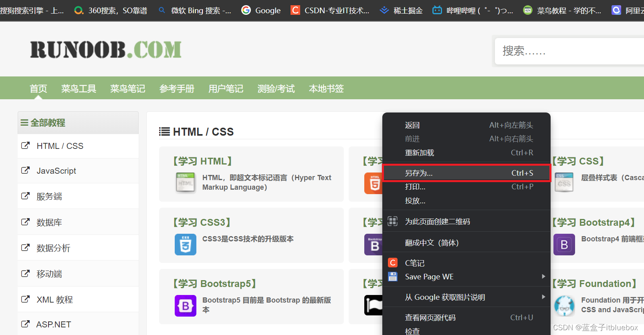The height and width of the screenshot is (335, 644).
Task: Click external-link icon beside 服务端
Action: pos(25,196)
